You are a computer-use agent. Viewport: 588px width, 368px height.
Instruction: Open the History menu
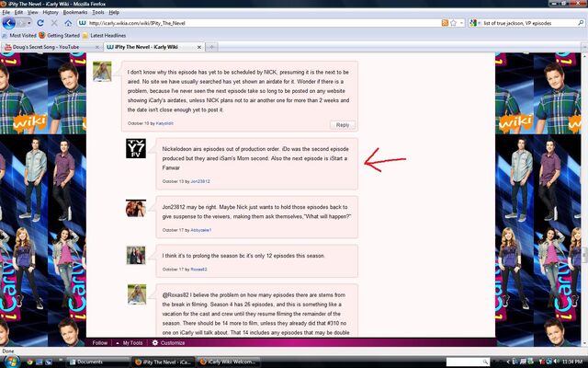(x=51, y=12)
